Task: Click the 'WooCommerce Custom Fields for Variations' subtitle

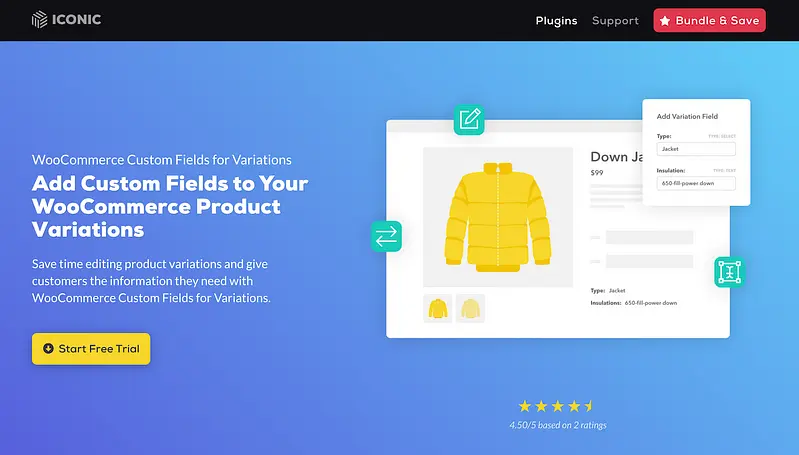Action: click(162, 159)
